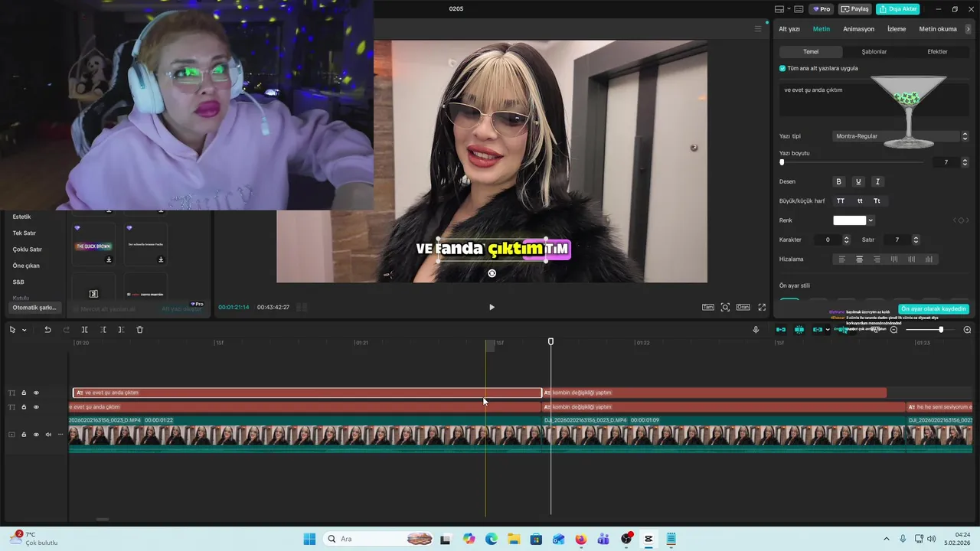Open the keyboard shortcuts icon
Viewport: 980px width, 551px height.
coord(799,9)
